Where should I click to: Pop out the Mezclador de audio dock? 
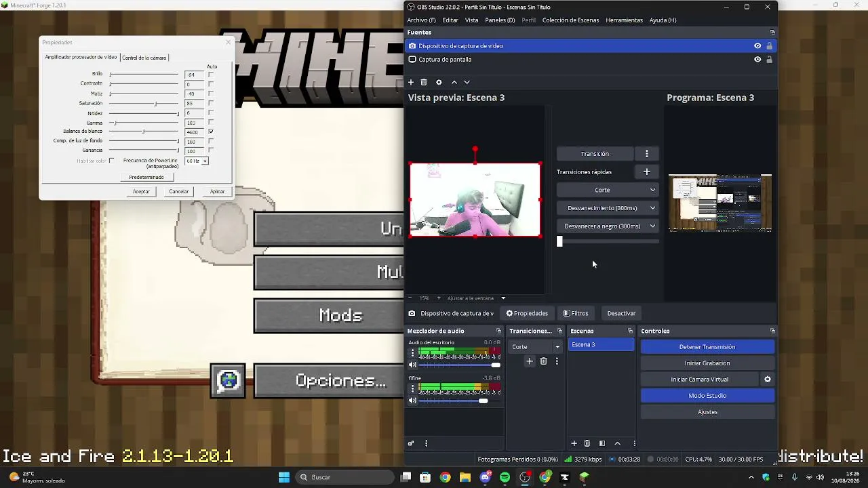498,331
